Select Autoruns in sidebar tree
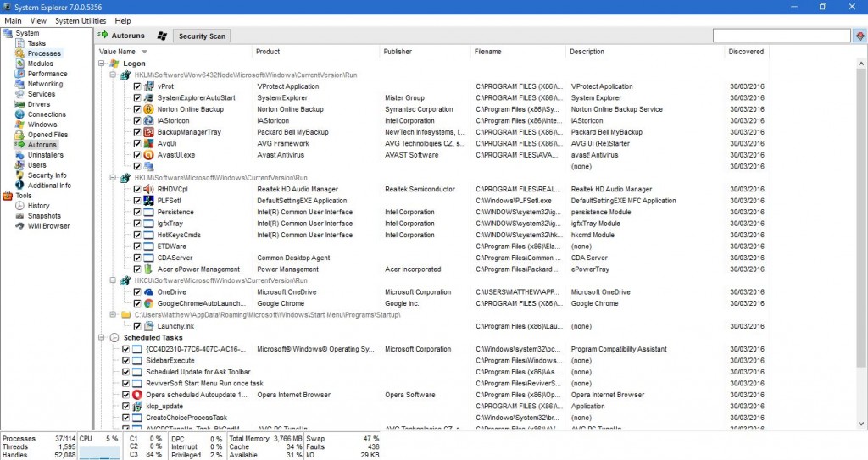Image resolution: width=868 pixels, height=460 pixels. (42, 145)
